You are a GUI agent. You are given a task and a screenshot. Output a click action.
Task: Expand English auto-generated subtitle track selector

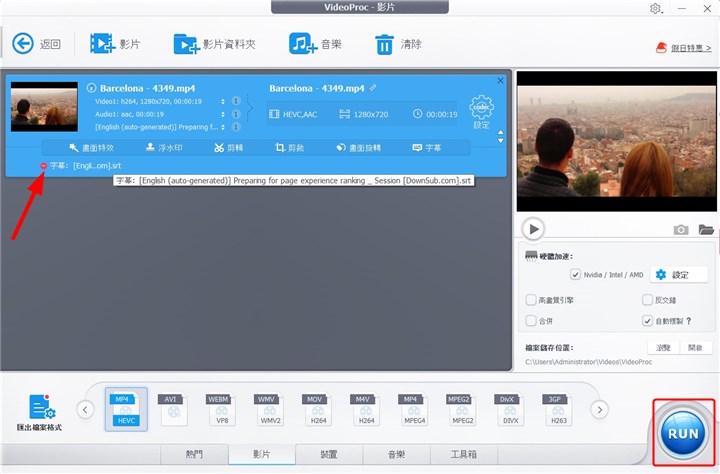pos(223,127)
